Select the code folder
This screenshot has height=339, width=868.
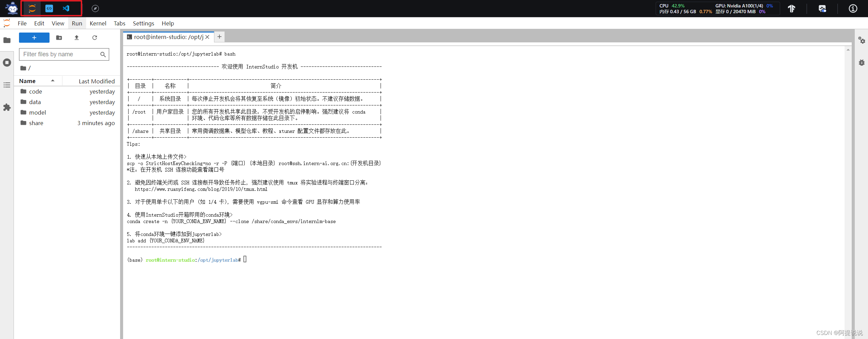[67, 92]
